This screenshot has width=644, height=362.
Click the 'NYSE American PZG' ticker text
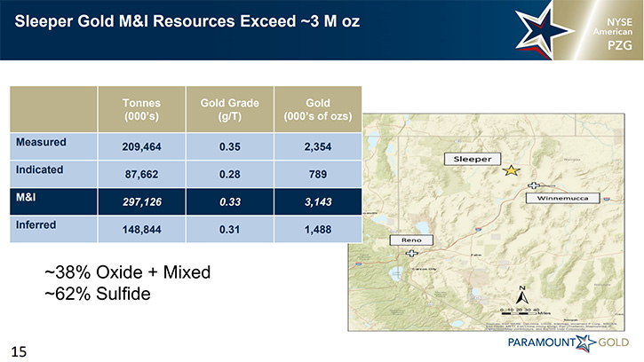click(614, 34)
